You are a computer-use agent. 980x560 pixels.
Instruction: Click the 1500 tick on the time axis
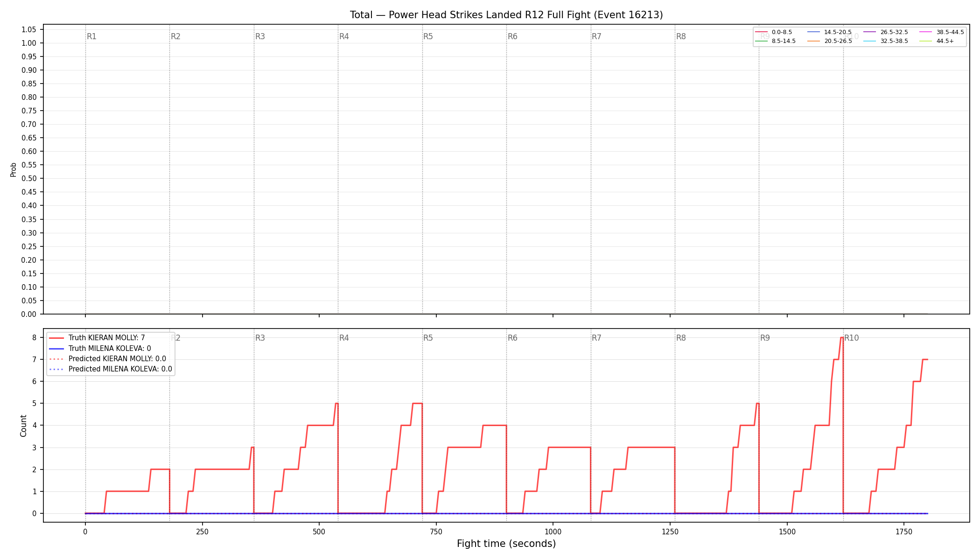click(x=787, y=532)
